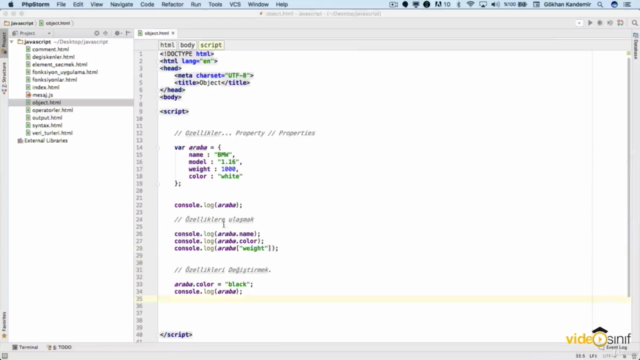Click line number 22 in the gutter
Image resolution: width=640 pixels, height=360 pixels.
coord(140,205)
